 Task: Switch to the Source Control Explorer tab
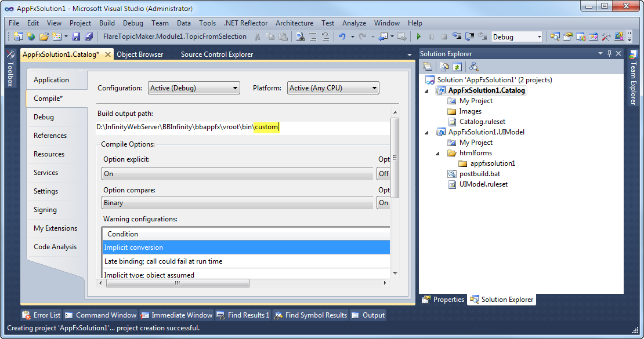point(217,54)
